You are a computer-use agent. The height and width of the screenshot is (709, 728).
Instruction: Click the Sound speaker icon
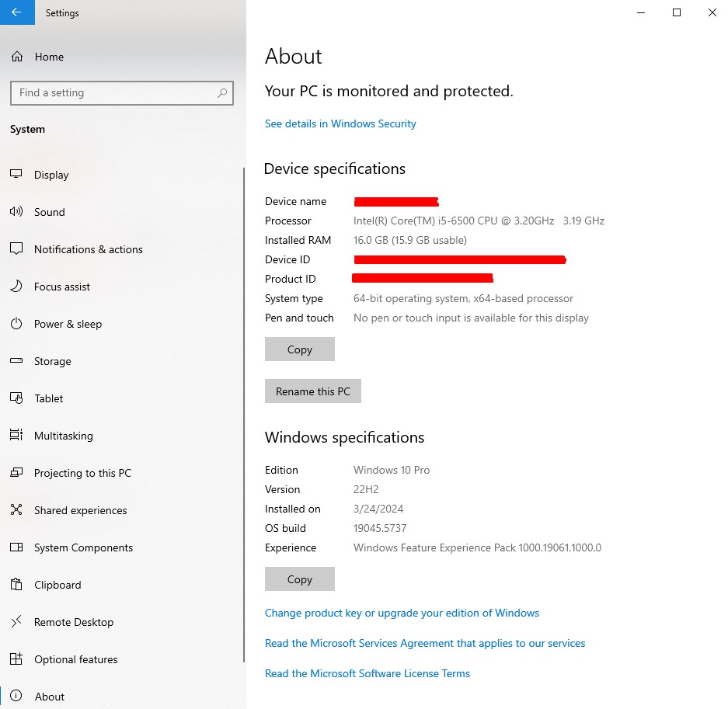[x=16, y=211]
